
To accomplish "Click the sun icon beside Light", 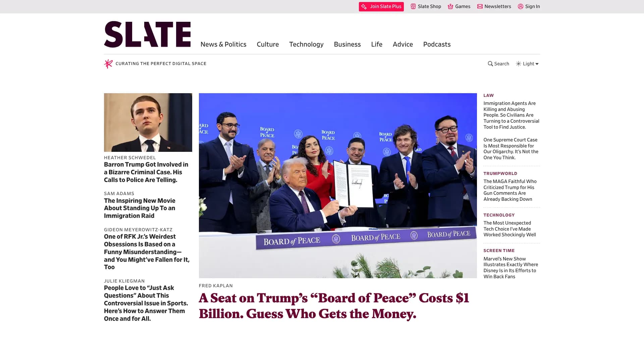I will (x=519, y=64).
